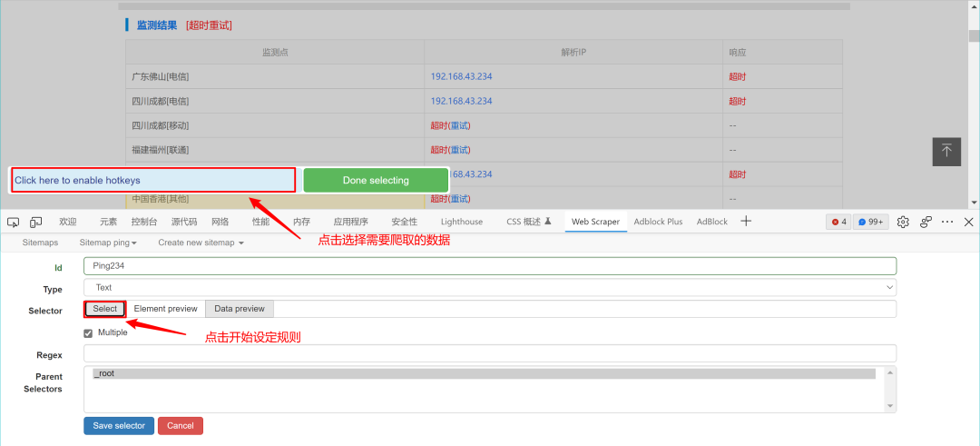This screenshot has width=980, height=446.
Task: Select _root in Parent Selectors list
Action: point(485,373)
